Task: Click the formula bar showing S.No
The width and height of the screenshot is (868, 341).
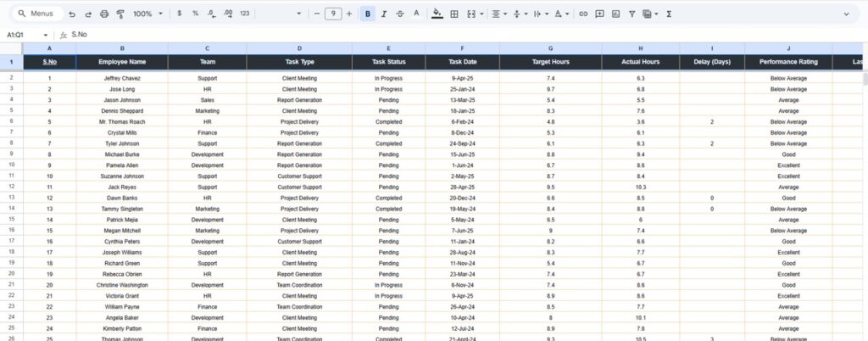Action: [x=465, y=34]
